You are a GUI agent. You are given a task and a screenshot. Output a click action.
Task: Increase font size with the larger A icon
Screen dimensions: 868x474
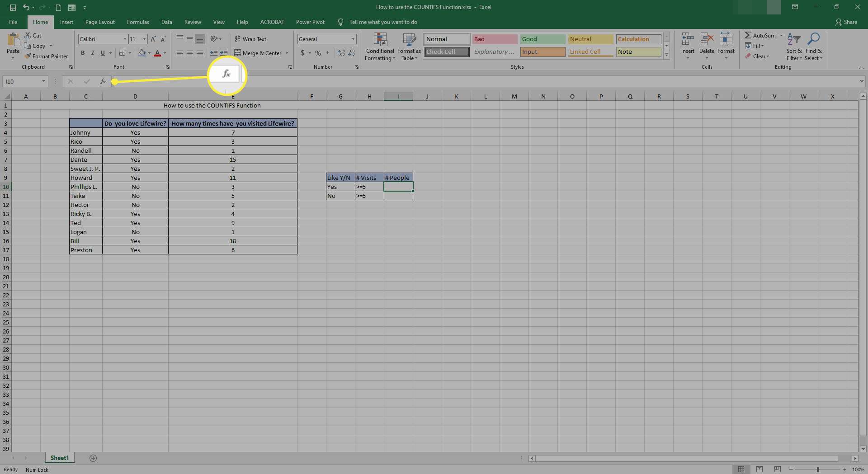(153, 39)
